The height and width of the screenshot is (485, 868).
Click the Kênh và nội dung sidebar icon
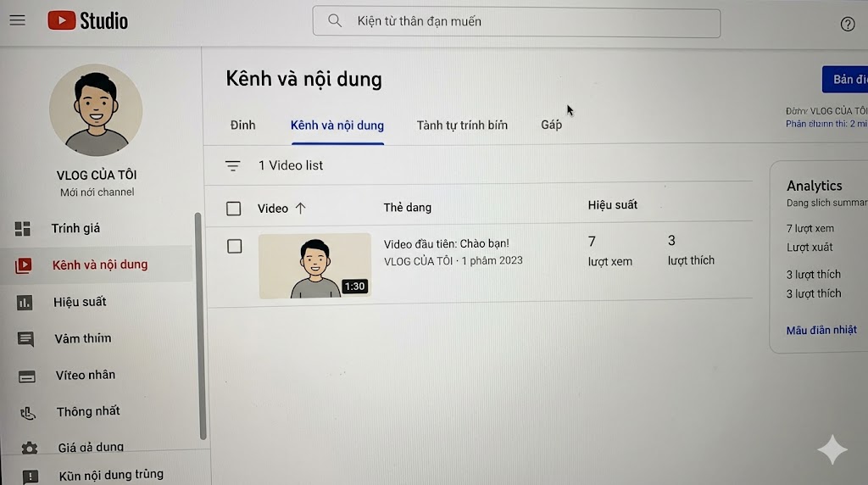[x=23, y=265]
